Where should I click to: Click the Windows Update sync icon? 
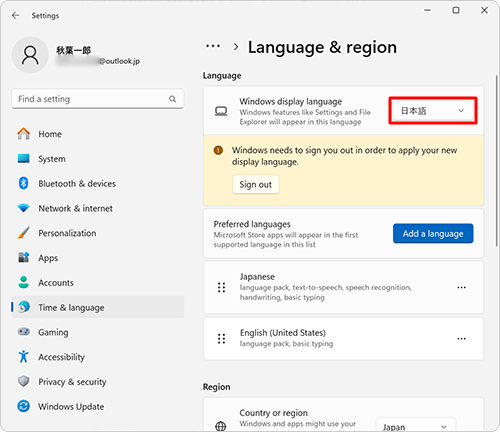pyautogui.click(x=23, y=406)
